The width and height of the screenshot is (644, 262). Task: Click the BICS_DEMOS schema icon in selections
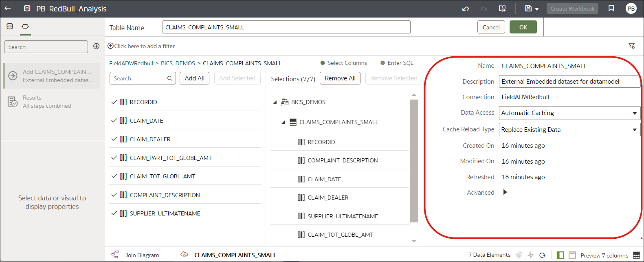[285, 102]
